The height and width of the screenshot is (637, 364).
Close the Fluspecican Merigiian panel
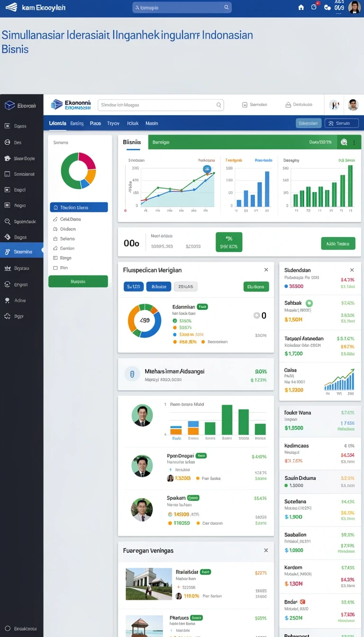(x=266, y=270)
